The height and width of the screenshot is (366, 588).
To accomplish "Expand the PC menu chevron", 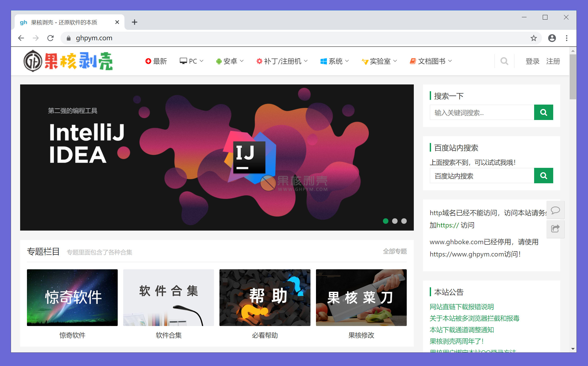I will pos(201,61).
